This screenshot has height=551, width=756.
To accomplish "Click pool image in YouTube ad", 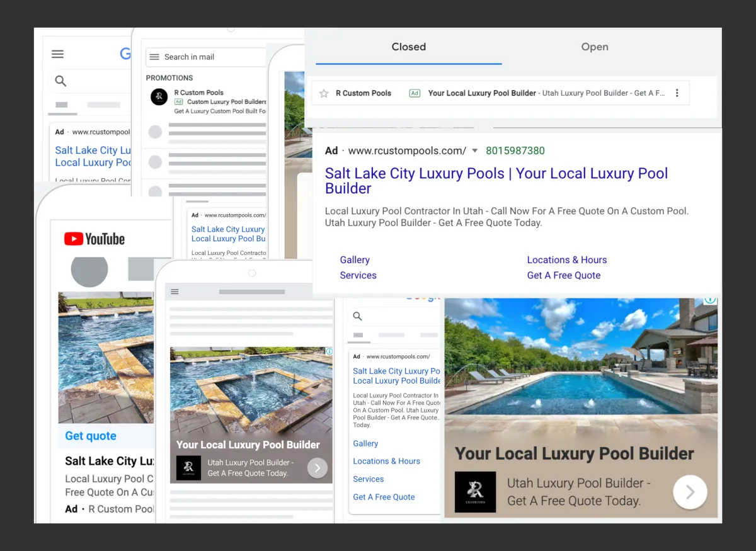I will tap(106, 357).
